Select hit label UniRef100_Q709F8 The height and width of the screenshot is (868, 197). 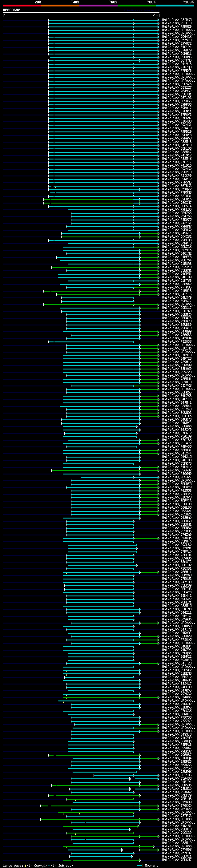[x=177, y=355]
